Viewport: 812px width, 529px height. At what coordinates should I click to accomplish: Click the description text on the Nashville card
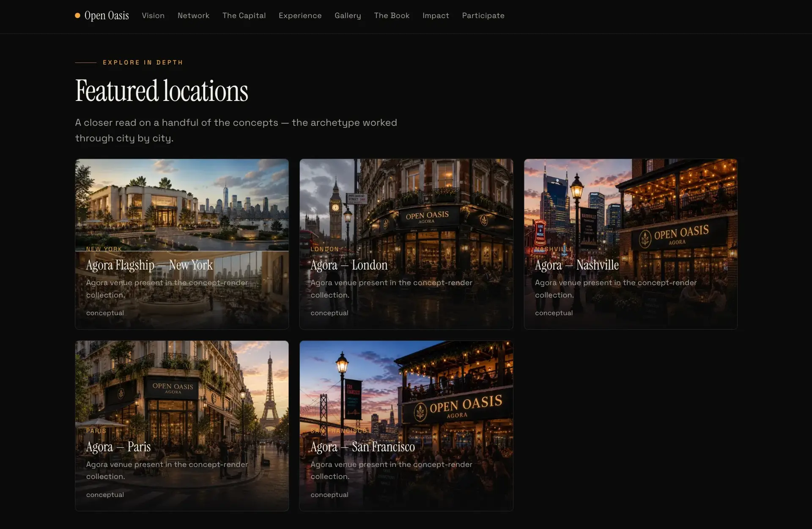[616, 289]
